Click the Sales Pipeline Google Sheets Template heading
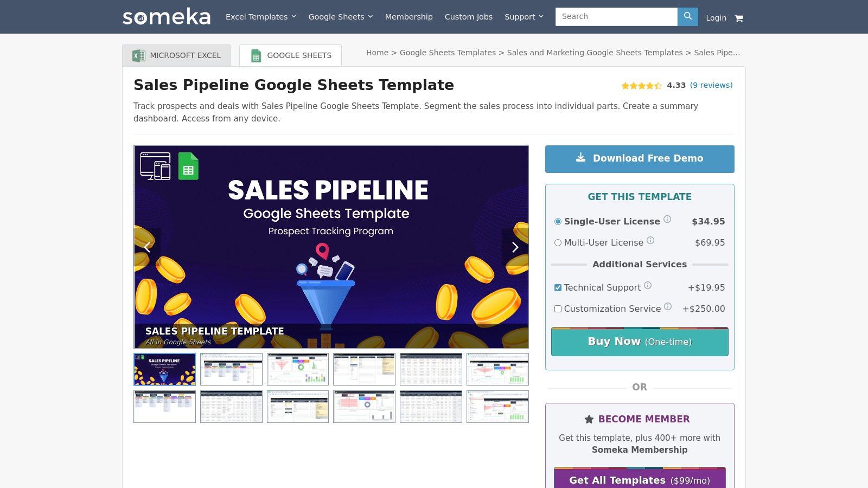The width and height of the screenshot is (868, 488). coord(293,85)
